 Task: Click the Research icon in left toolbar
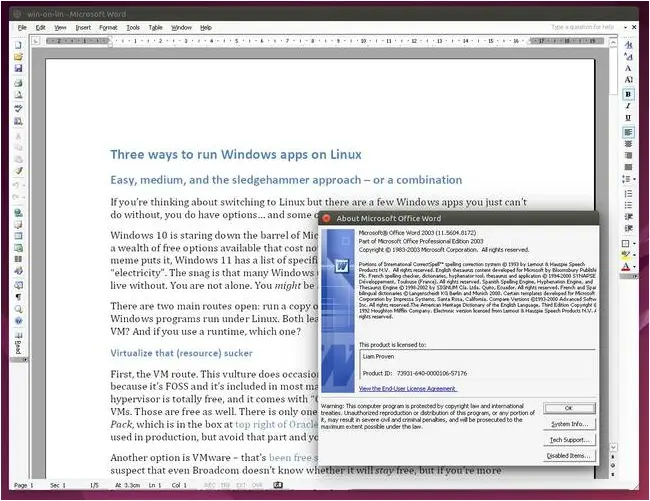click(x=18, y=121)
